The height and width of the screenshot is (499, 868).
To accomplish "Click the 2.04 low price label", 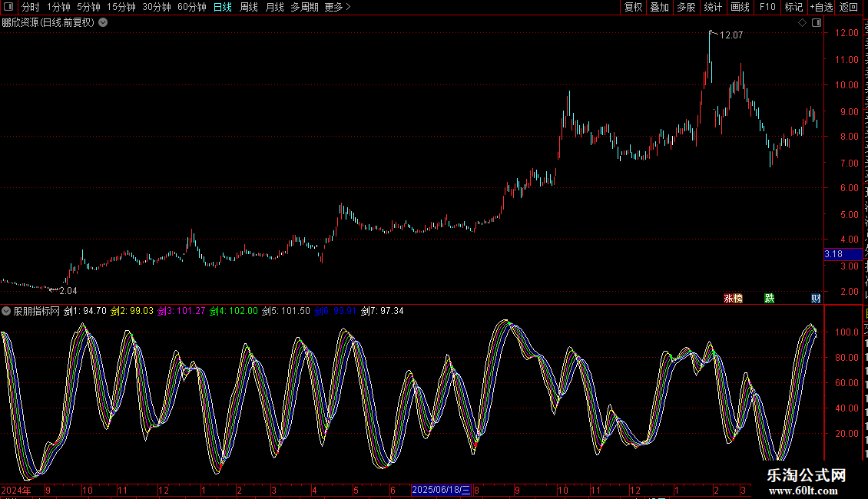I will [68, 291].
